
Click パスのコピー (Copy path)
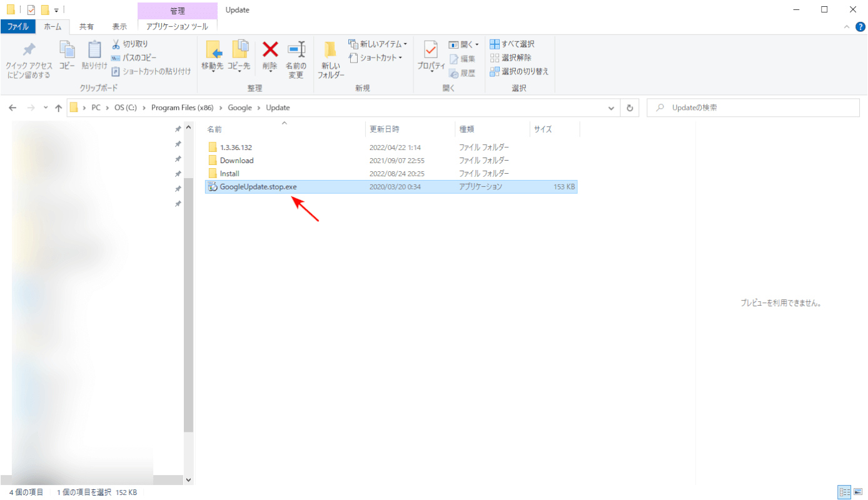[x=134, y=57]
